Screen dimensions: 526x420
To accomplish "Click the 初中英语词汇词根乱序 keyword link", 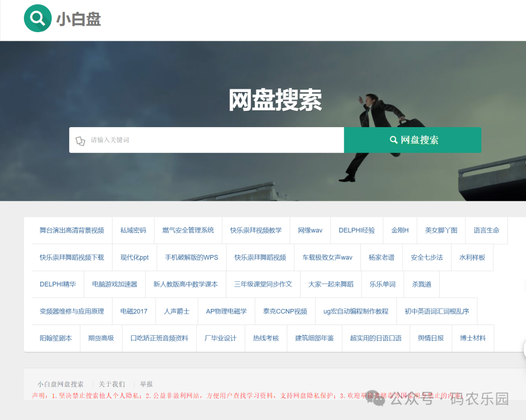I will pos(437,311).
